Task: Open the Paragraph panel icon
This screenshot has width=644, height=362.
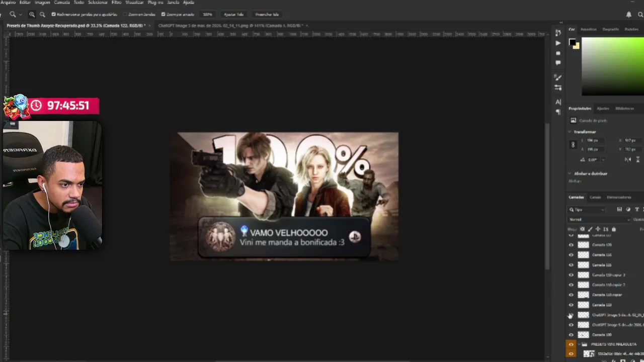Action: (x=558, y=112)
